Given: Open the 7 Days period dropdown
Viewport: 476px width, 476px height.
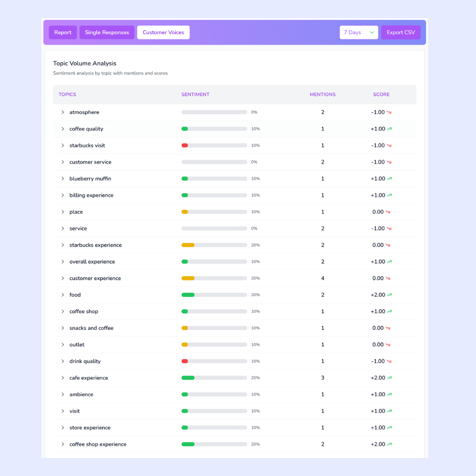Looking at the screenshot, I should click(x=358, y=32).
